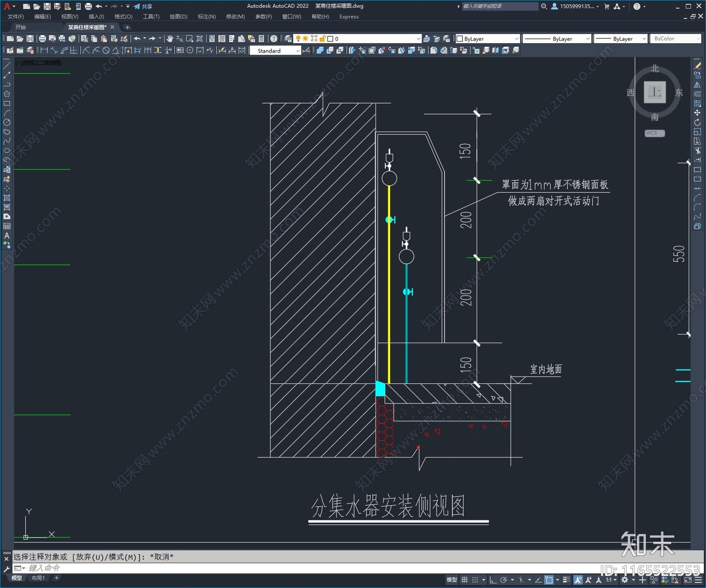Add a new drawing tab with plus button
The height and width of the screenshot is (588, 706).
coord(127,27)
